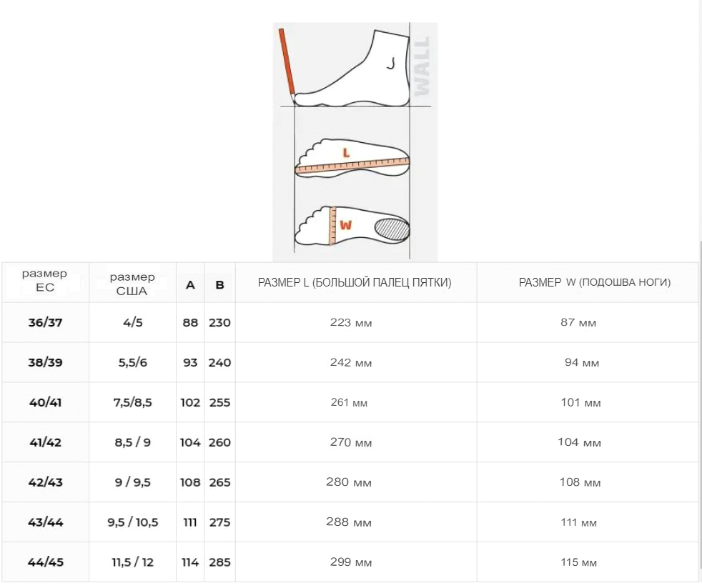702x588 pixels.
Task: Click the foot width W drawing
Action: (354, 226)
